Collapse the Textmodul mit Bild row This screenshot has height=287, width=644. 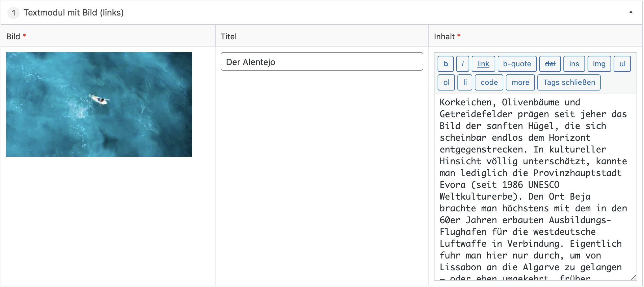pos(631,12)
